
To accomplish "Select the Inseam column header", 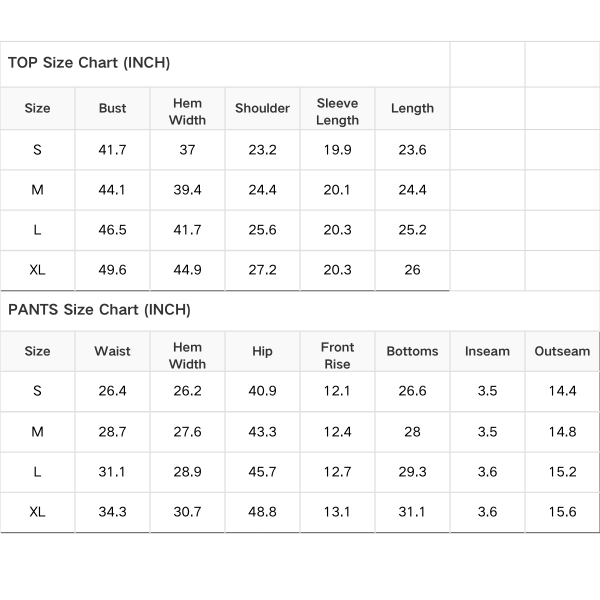I will point(487,351).
